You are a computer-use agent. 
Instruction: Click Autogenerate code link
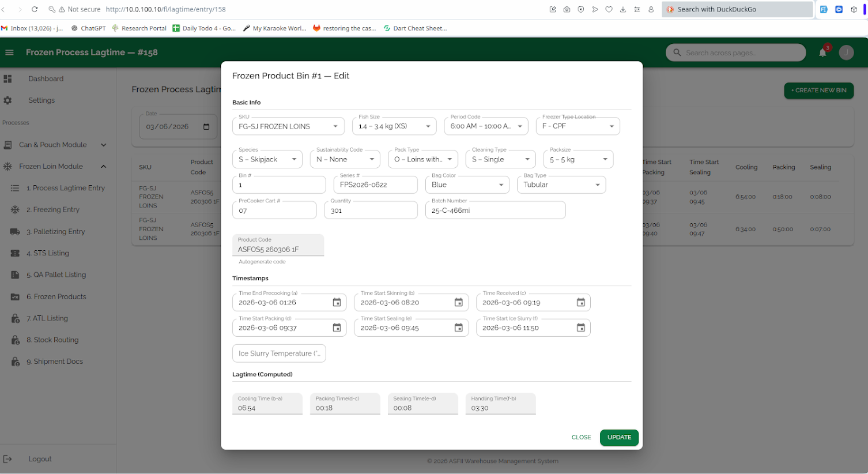tap(262, 262)
